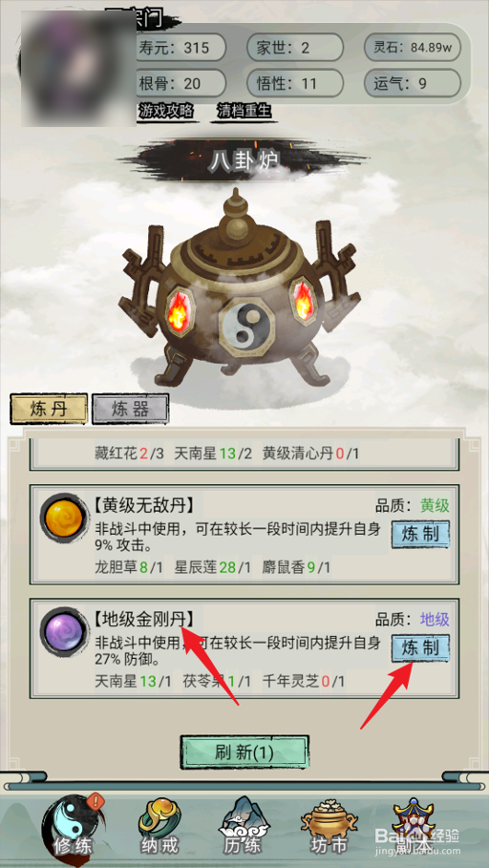Image resolution: width=489 pixels, height=868 pixels.
Task: Tap the purple 地级金刚丹 pill icon
Action: (65, 632)
